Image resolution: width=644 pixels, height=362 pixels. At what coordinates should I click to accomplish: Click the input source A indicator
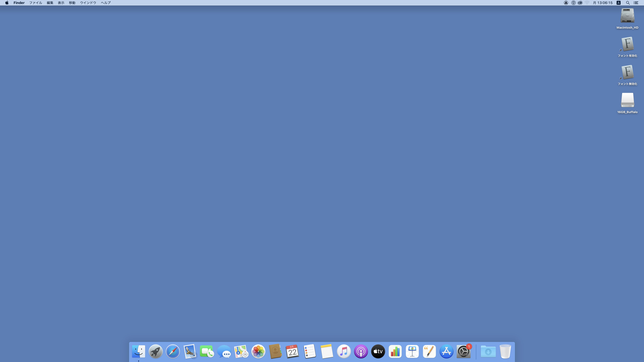pyautogui.click(x=618, y=3)
